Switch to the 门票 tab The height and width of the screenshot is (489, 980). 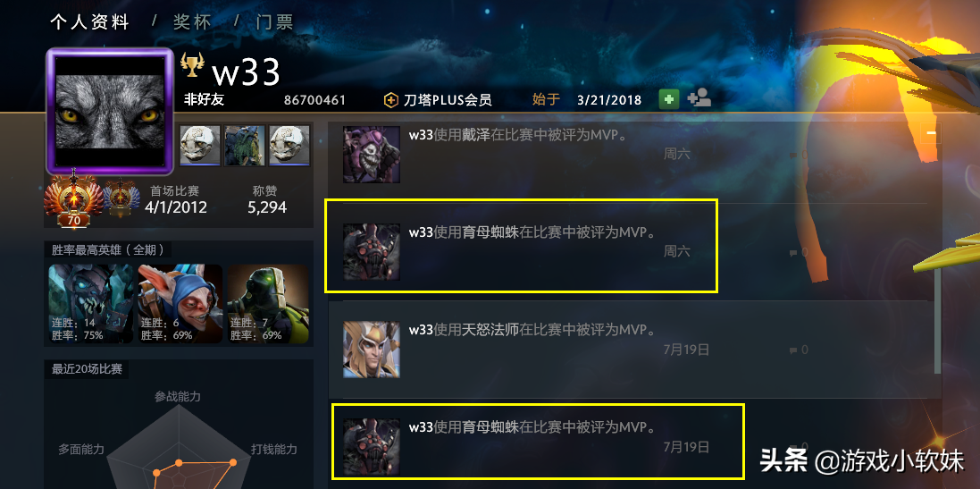click(x=275, y=22)
